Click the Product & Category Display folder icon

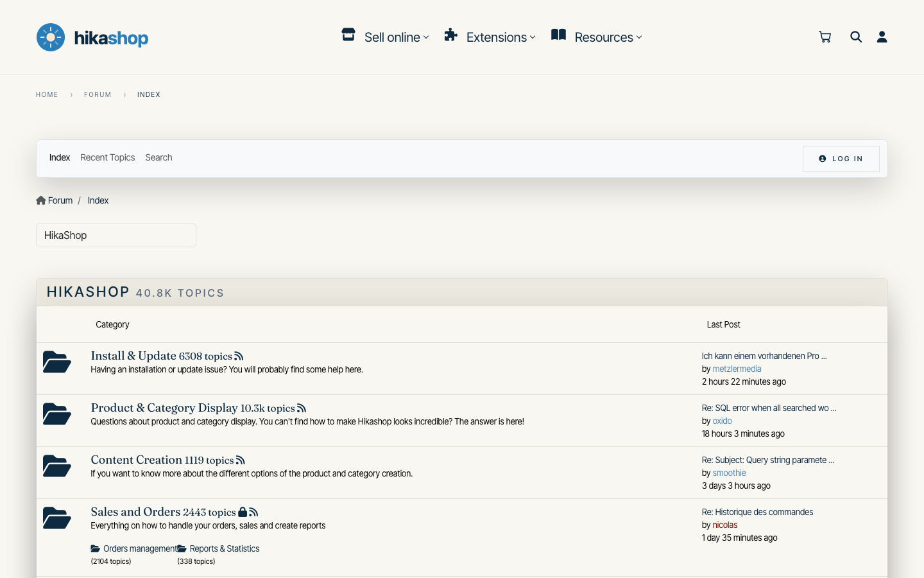tap(57, 414)
